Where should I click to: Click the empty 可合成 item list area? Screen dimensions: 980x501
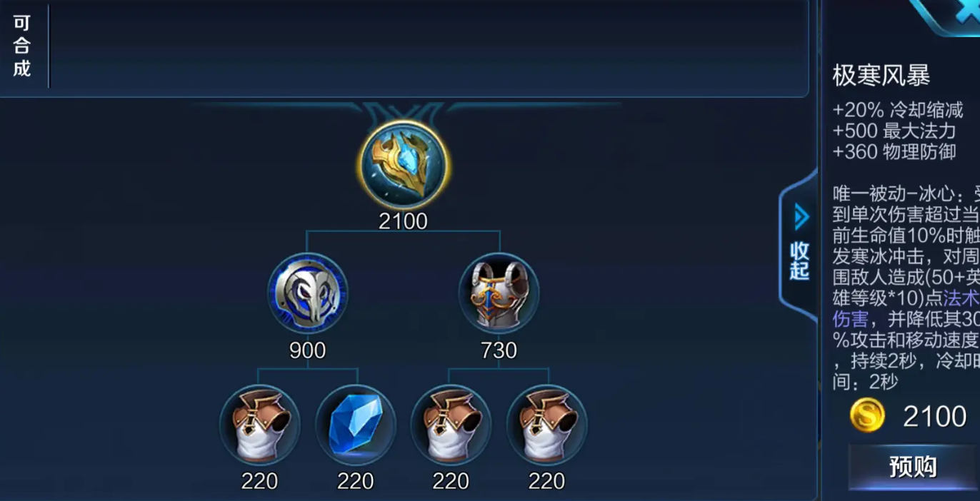click(429, 46)
